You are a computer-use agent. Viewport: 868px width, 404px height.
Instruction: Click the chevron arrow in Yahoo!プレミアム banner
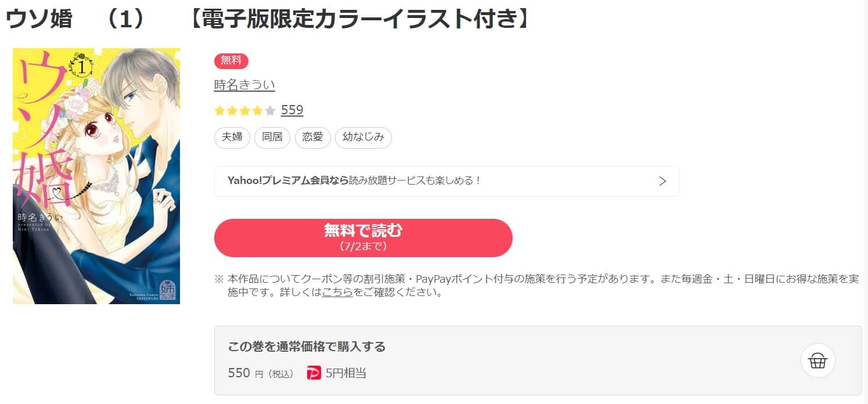(662, 181)
